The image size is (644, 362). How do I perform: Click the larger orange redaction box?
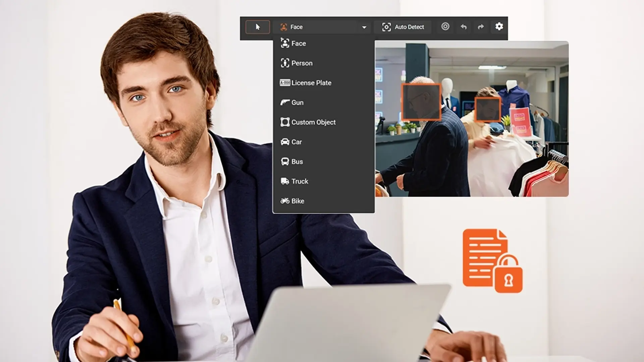(x=421, y=102)
